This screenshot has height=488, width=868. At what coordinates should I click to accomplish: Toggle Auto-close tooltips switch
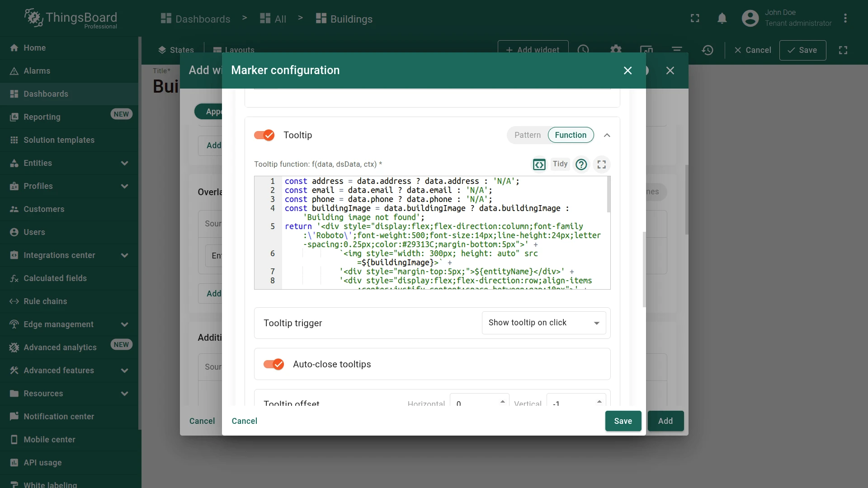pos(274,364)
